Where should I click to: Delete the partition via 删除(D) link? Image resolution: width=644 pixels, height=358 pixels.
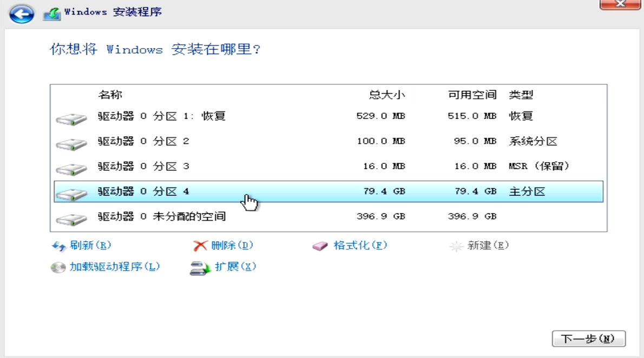[x=232, y=246]
